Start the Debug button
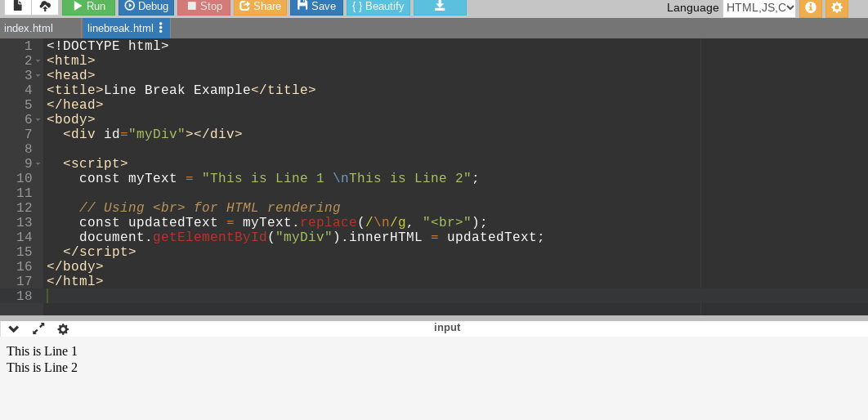 (146, 7)
